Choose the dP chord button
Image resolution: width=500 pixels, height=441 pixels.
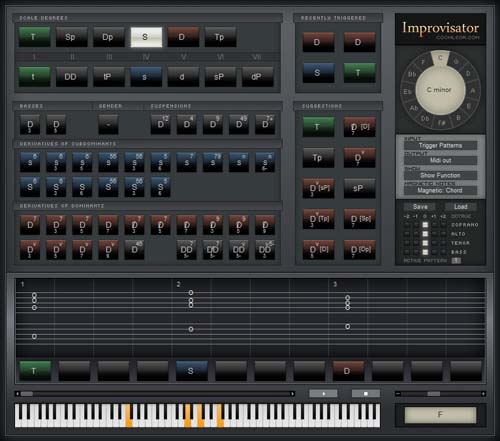coord(258,77)
